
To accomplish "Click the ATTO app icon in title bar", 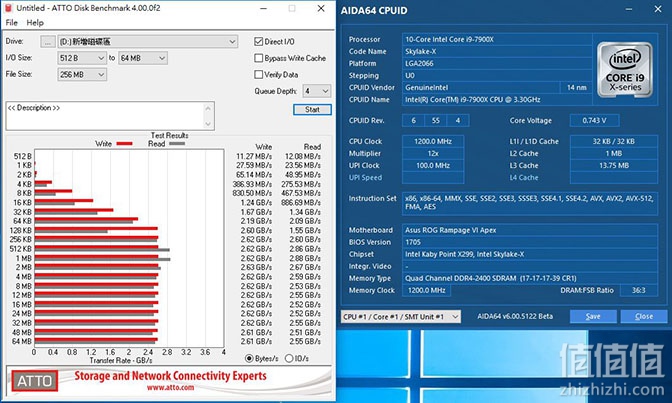I will [8, 8].
